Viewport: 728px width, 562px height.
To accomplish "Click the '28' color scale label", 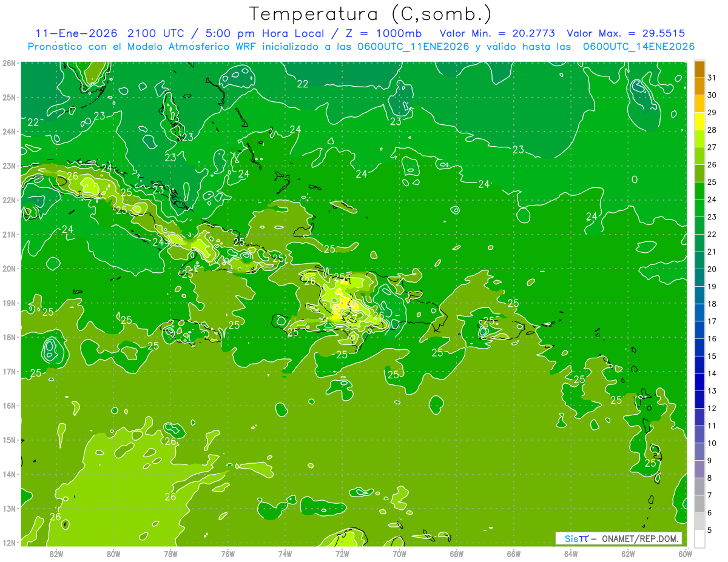I will (x=712, y=130).
